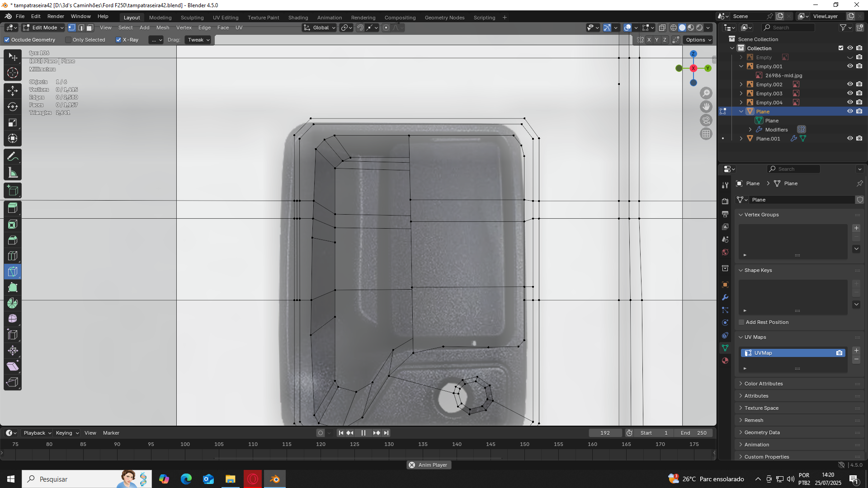Expand the Color Attributes panel

click(764, 384)
